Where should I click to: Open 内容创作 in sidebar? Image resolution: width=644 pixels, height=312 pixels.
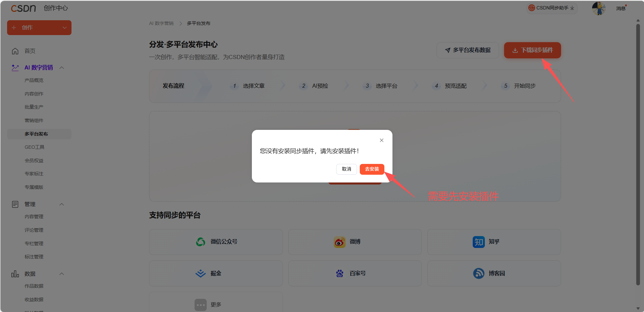(34, 94)
